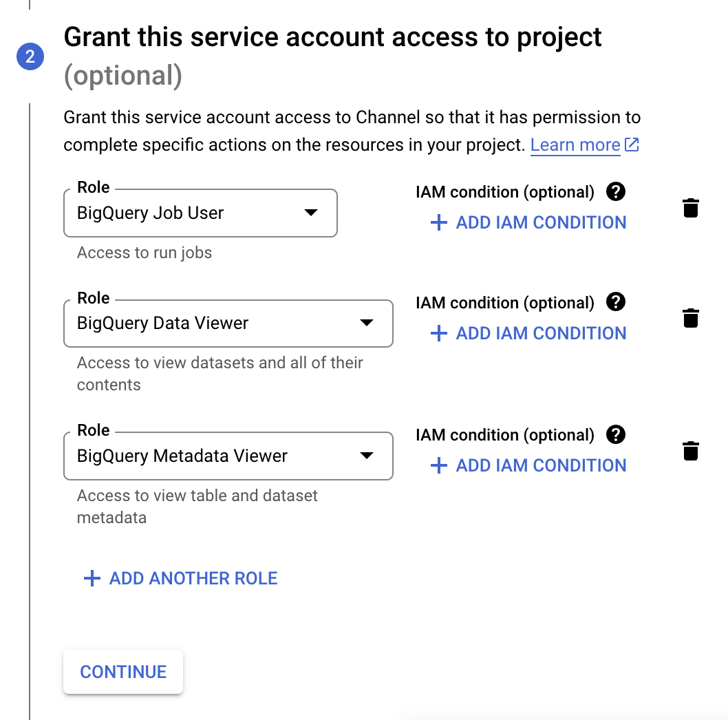Click the plus icon next to ADD ANOTHER ROLE

92,578
